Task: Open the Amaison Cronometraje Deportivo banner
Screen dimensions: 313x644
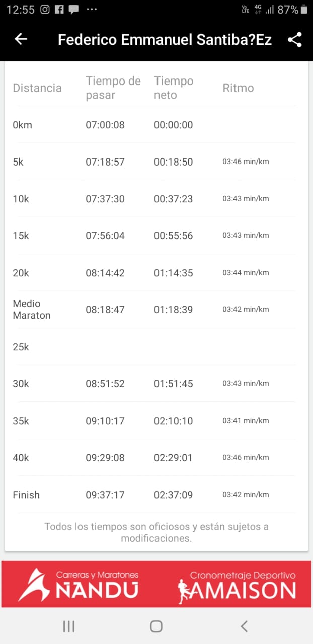Action: pos(237,585)
